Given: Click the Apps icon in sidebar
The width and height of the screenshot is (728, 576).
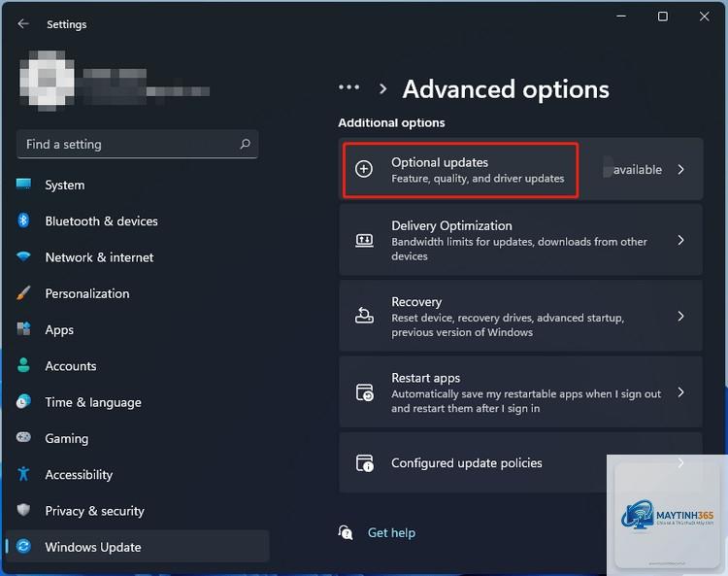Looking at the screenshot, I should pos(23,329).
